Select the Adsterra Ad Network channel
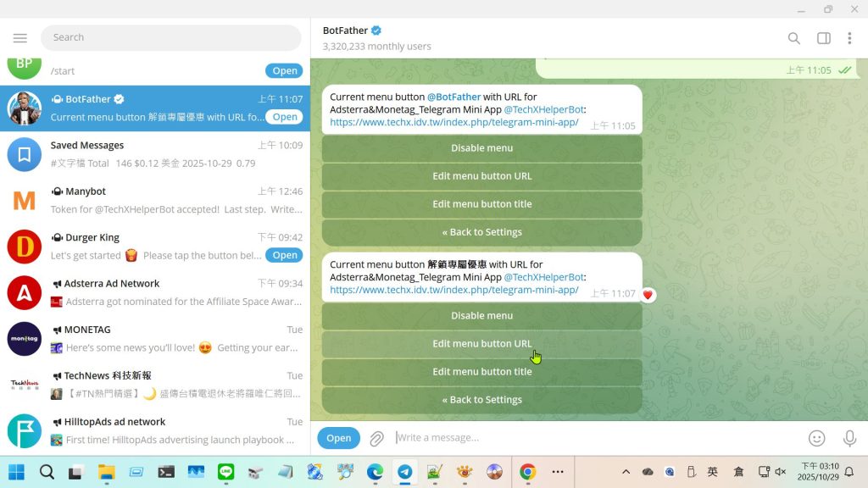The height and width of the screenshot is (488, 868). point(155,292)
